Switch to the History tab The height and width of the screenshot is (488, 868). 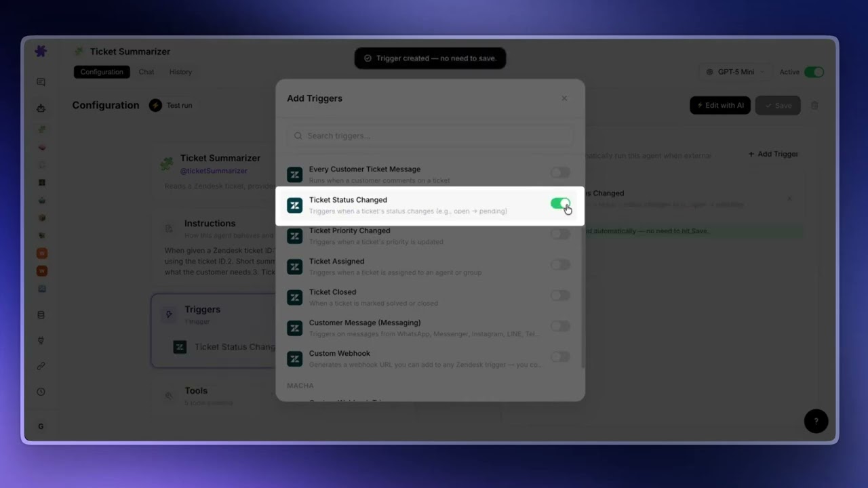180,72
